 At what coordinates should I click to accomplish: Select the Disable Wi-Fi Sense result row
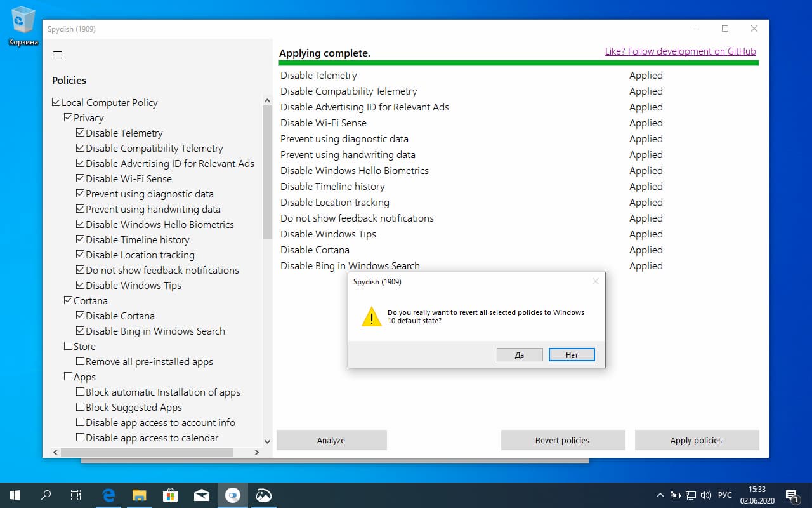point(519,123)
